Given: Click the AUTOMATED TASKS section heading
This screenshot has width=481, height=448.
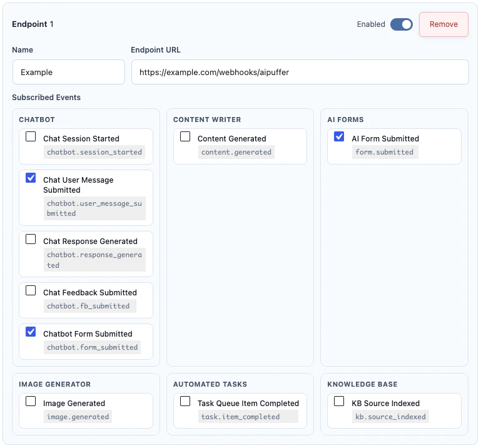Looking at the screenshot, I should (210, 384).
